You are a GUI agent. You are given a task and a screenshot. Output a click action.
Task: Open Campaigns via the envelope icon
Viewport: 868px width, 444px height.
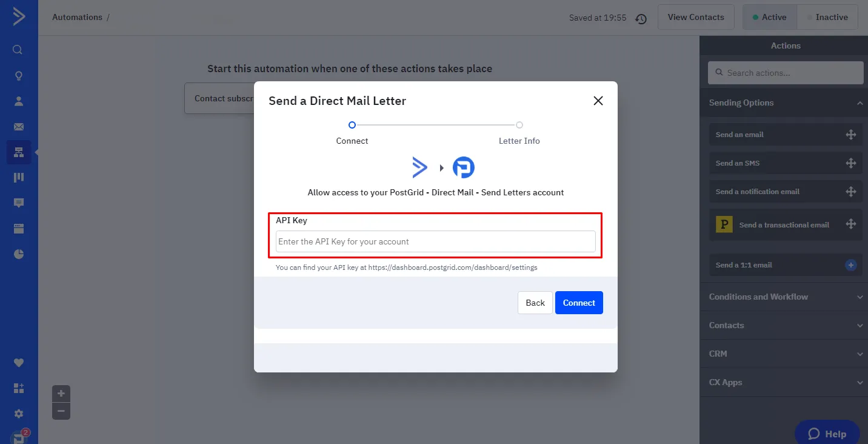pos(18,126)
